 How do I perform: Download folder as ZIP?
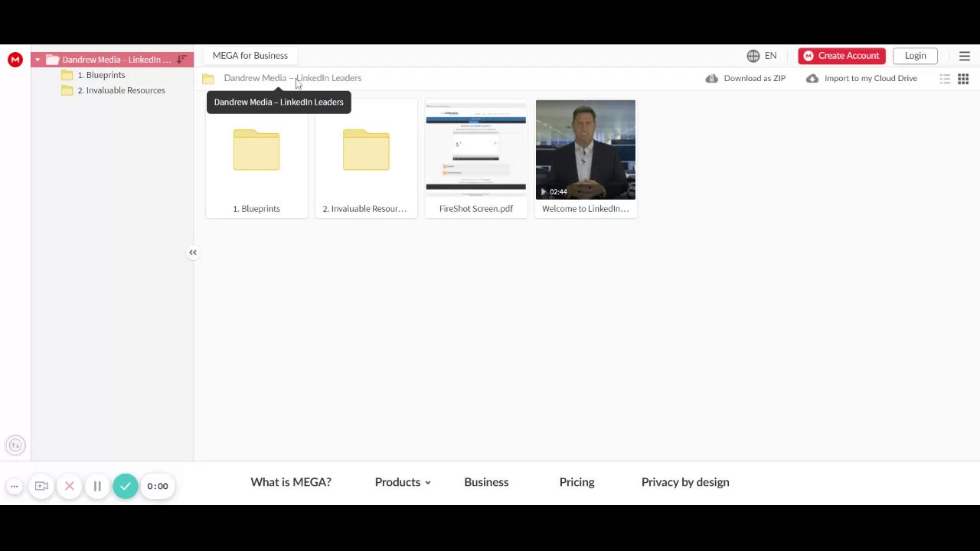746,78
